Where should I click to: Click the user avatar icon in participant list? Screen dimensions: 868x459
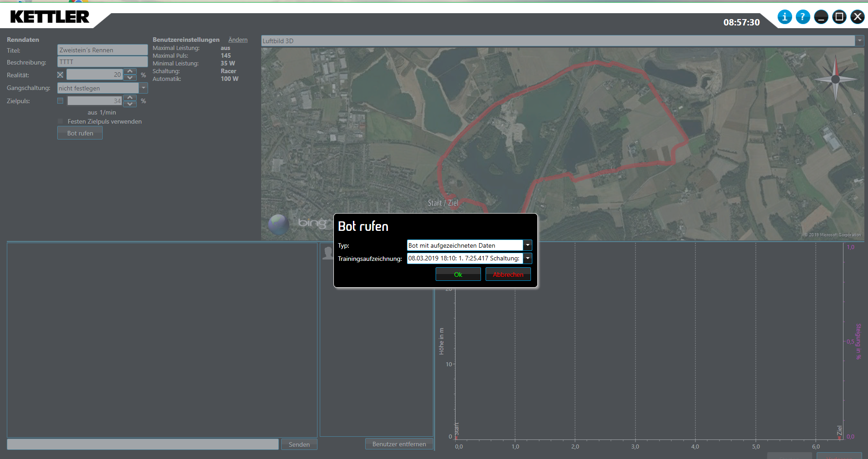[x=327, y=252]
